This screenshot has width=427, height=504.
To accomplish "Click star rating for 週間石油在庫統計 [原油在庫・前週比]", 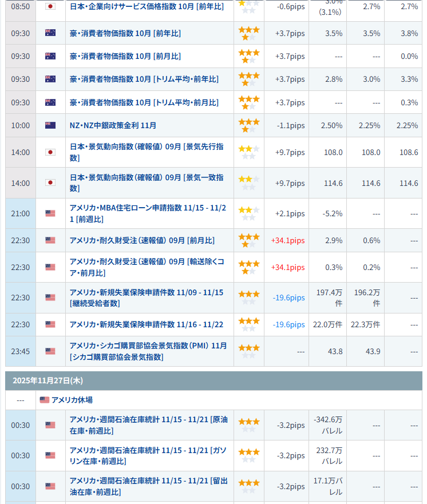I will [x=248, y=425].
